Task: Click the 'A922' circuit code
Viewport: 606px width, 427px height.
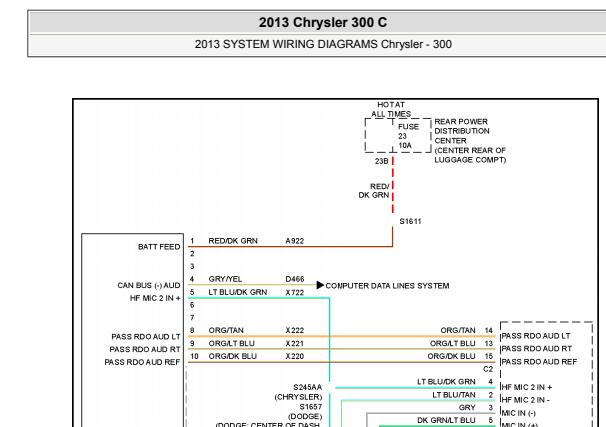Action: (x=294, y=241)
